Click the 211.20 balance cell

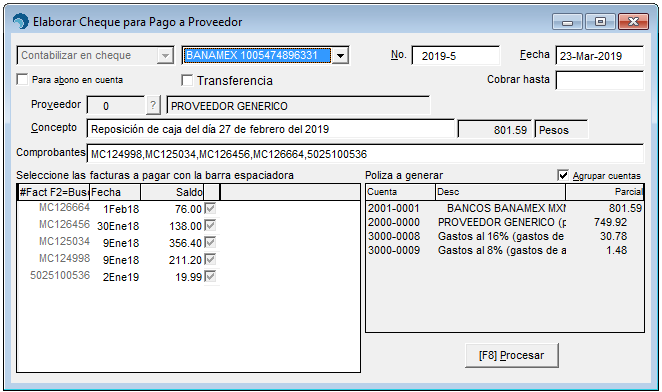185,260
